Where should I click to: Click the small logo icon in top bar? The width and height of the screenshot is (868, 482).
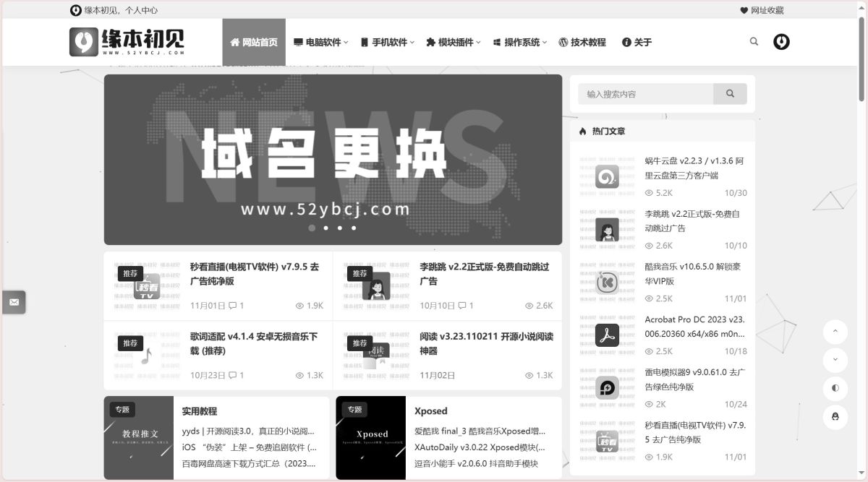click(x=75, y=10)
